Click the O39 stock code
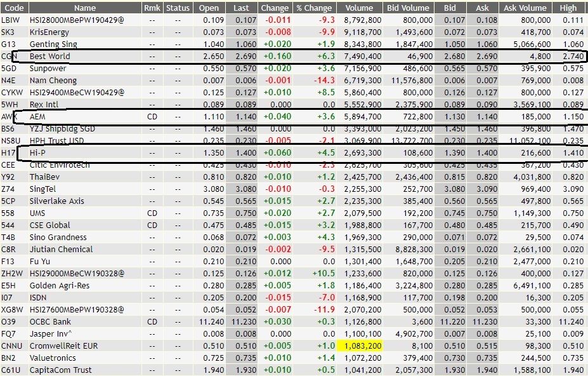 (8, 322)
